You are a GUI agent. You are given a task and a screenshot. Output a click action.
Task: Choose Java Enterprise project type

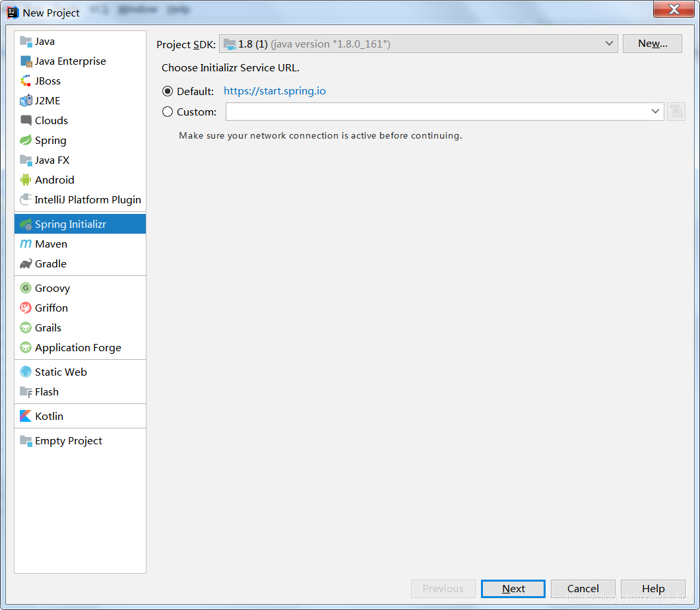tap(80, 61)
